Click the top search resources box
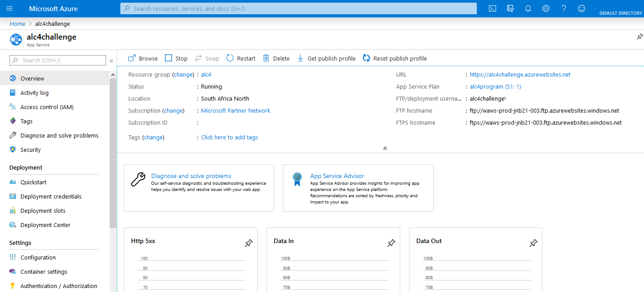Screen dimensions: 644x292 coord(299,8)
